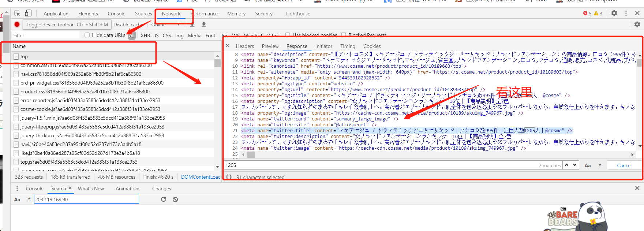Select the like.js request row
Screen dimensions: 644x231
tap(113, 153)
